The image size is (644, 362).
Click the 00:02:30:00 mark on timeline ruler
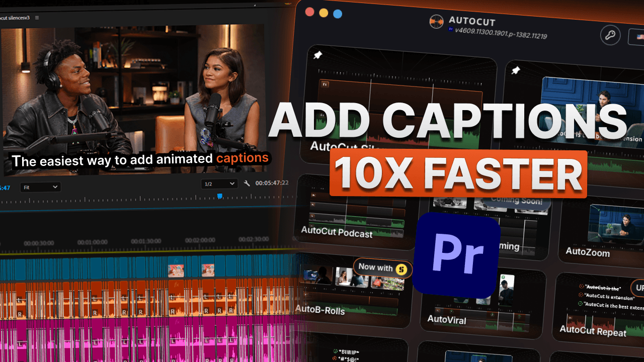253,239
